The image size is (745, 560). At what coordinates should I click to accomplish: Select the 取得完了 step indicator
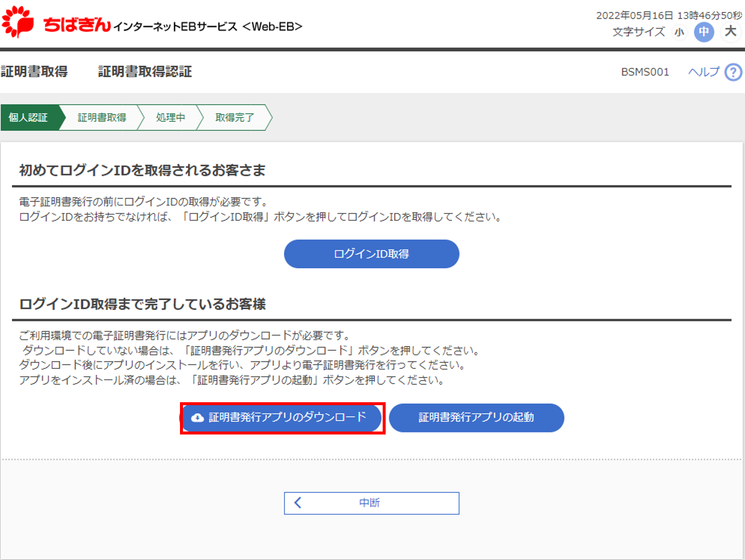(x=235, y=118)
